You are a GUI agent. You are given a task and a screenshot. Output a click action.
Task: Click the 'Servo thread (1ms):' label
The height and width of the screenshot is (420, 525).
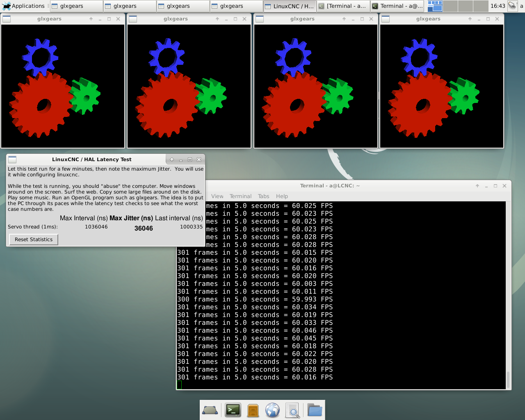pos(33,227)
